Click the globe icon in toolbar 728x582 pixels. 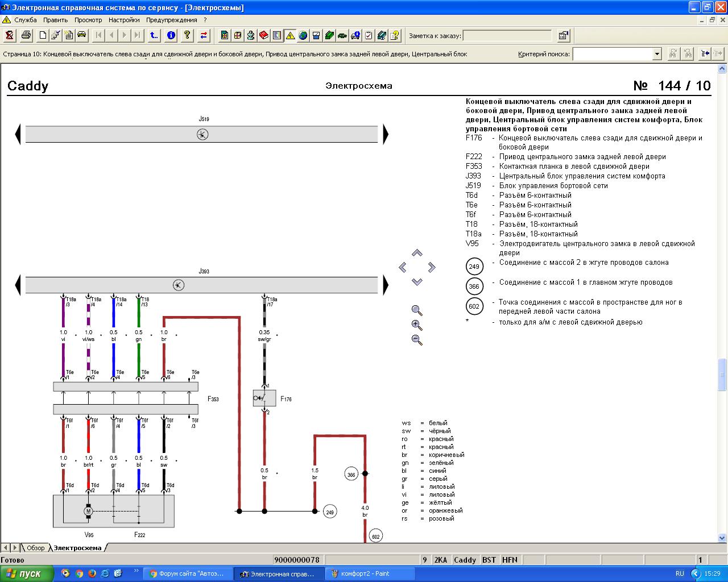303,35
